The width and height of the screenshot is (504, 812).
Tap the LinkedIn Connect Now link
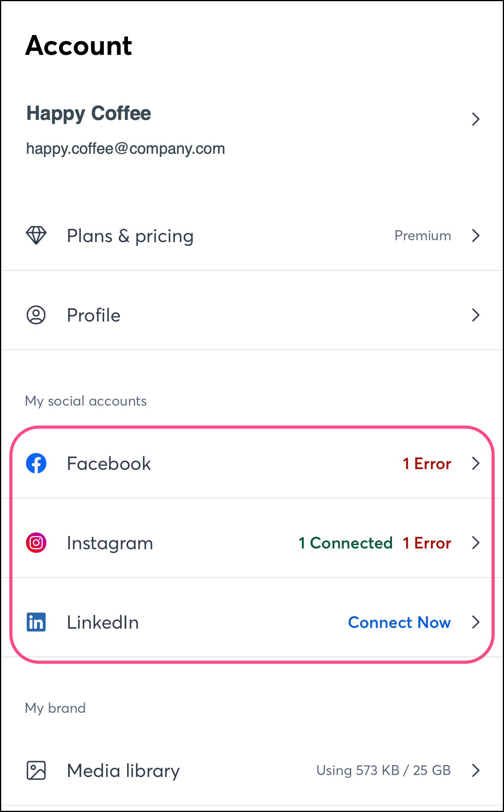tap(399, 622)
